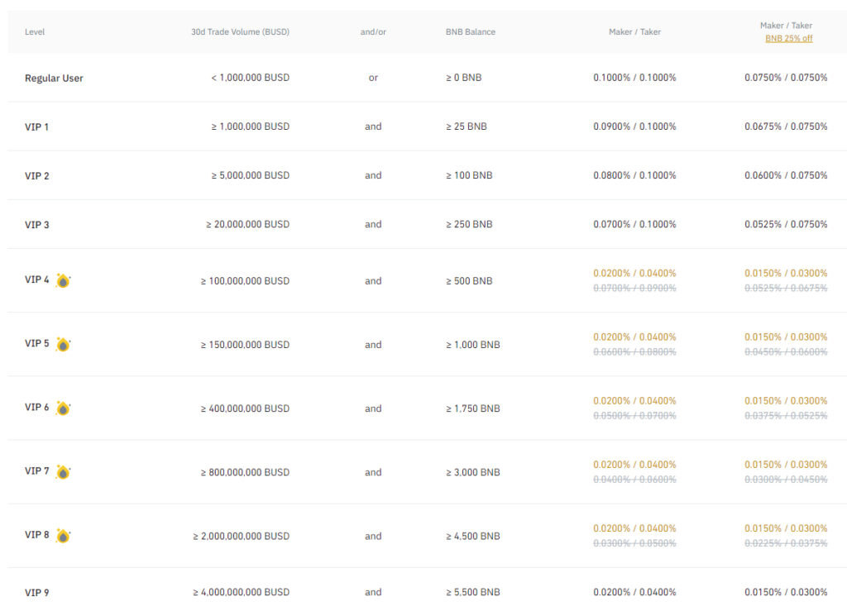Click 0.0800% / 0.1000% fee for VIP 2
This screenshot has width=847, height=616.
(x=634, y=175)
